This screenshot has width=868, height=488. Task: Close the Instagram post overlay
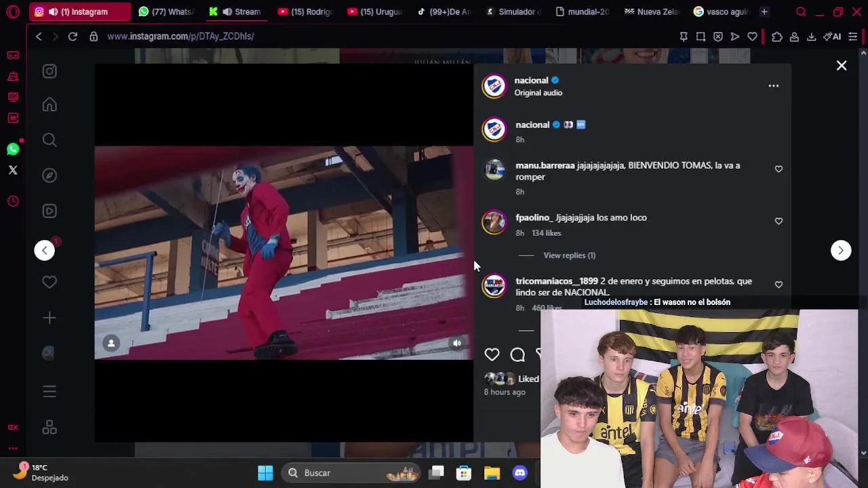pyautogui.click(x=842, y=66)
